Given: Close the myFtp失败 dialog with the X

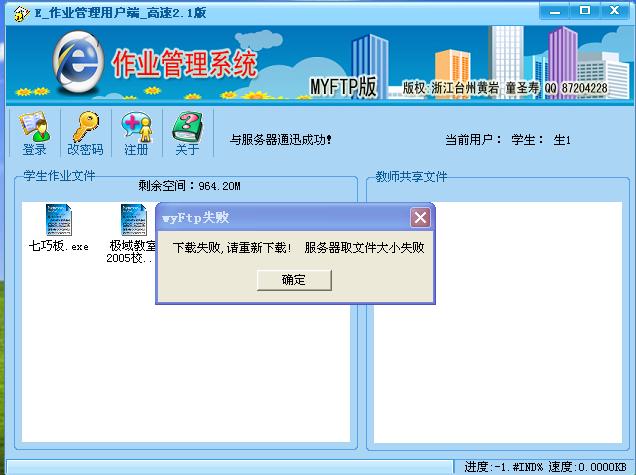Looking at the screenshot, I should tap(420, 218).
